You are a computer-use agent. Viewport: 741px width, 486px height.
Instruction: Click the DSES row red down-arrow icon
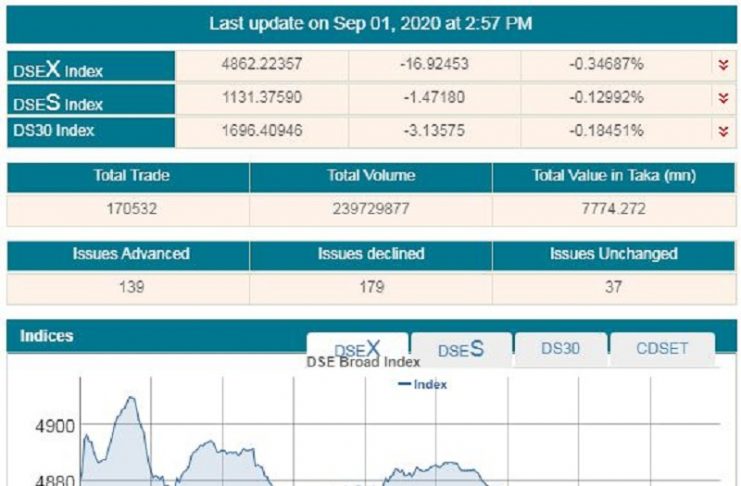coord(723,98)
